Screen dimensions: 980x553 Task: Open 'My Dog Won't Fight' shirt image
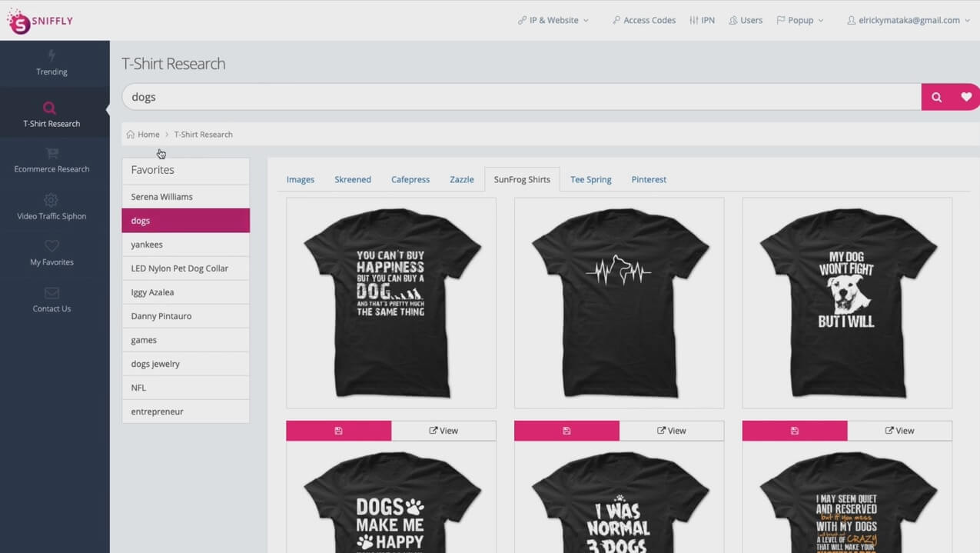(847, 303)
